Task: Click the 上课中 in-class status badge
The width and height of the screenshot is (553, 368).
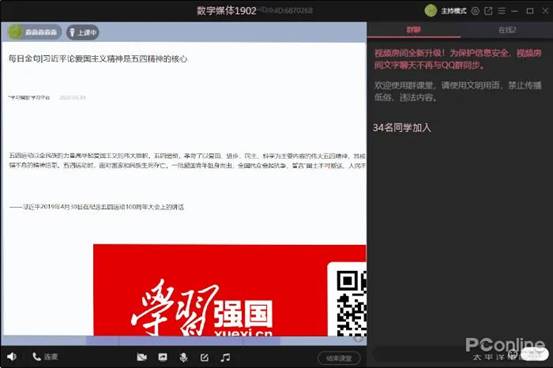Action: [83, 32]
